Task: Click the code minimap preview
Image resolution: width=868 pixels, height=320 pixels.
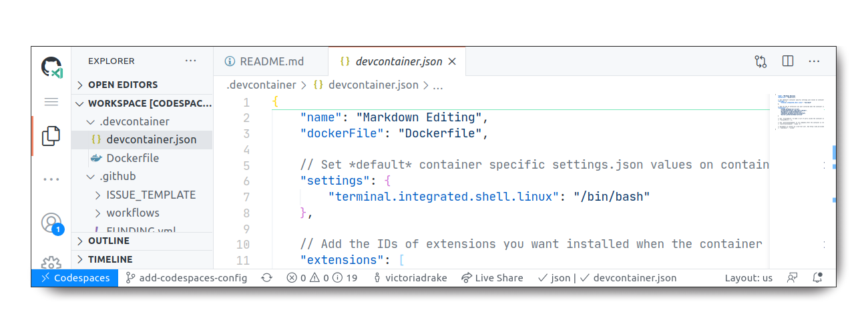Action: tap(799, 112)
